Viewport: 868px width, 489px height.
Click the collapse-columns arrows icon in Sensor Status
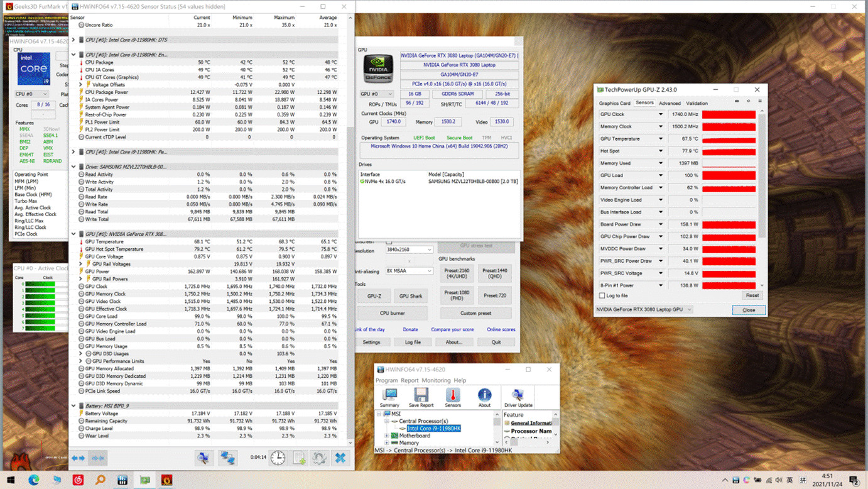[x=98, y=458]
